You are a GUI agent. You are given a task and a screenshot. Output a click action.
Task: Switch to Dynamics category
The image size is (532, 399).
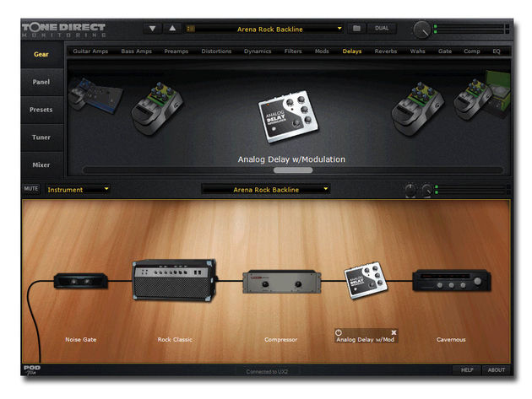(x=258, y=51)
